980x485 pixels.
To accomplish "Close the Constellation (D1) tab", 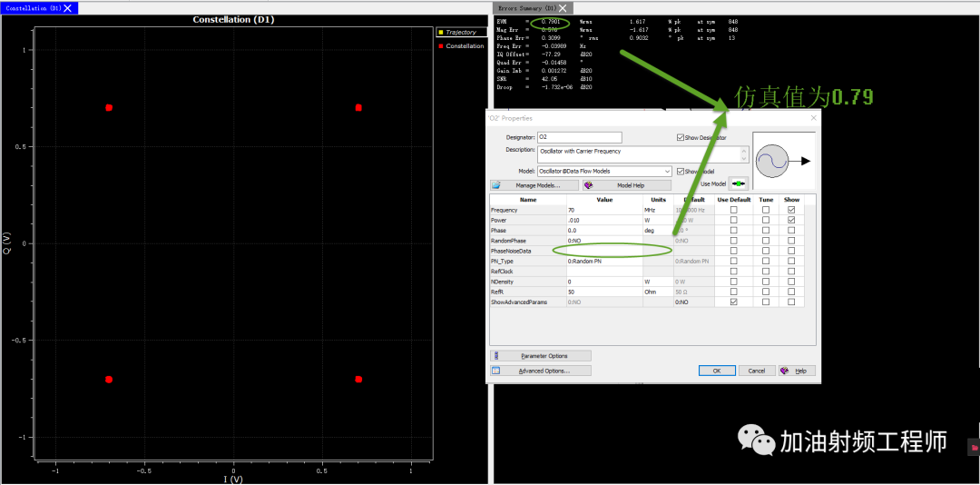I will coord(68,7).
